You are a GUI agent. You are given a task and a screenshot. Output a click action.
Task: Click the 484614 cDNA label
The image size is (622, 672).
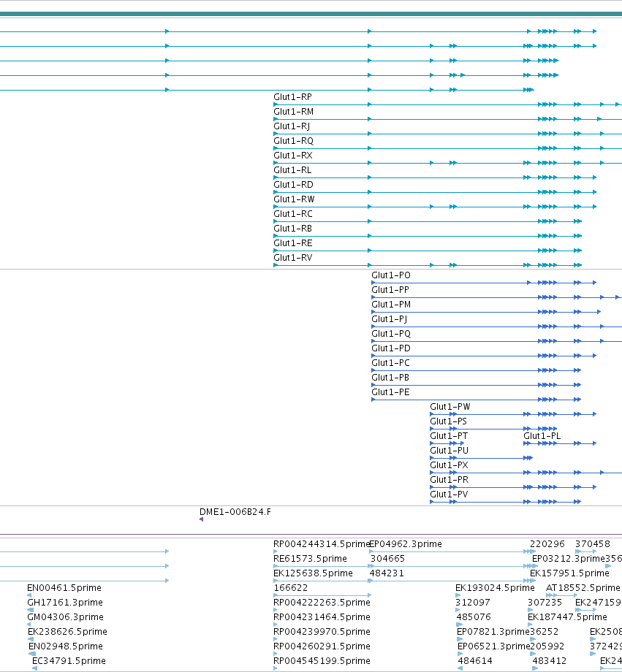pos(475,660)
